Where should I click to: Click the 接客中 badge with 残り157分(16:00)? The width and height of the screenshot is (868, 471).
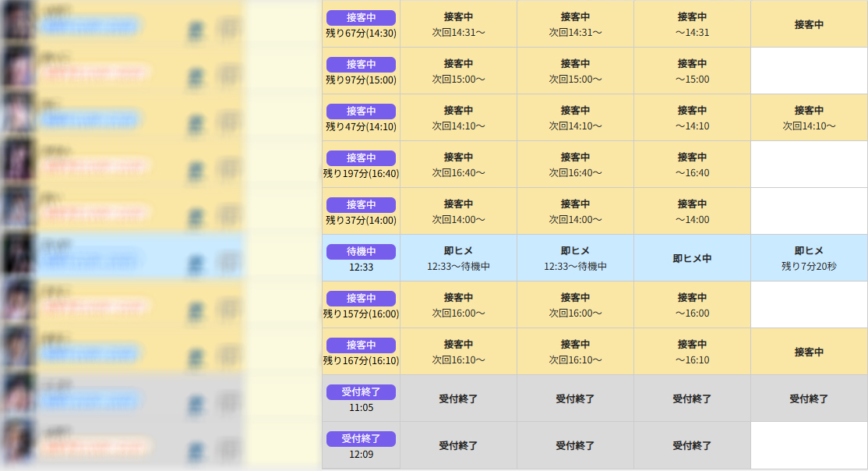(x=361, y=298)
